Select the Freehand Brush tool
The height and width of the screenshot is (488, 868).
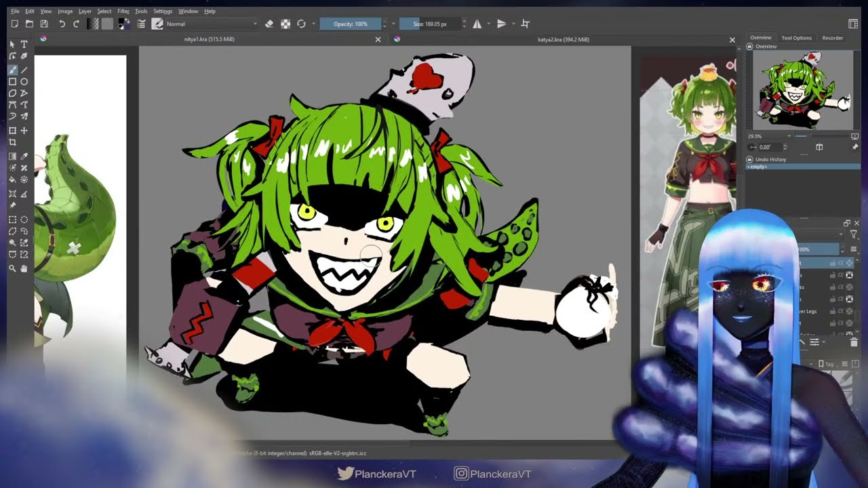[x=12, y=69]
